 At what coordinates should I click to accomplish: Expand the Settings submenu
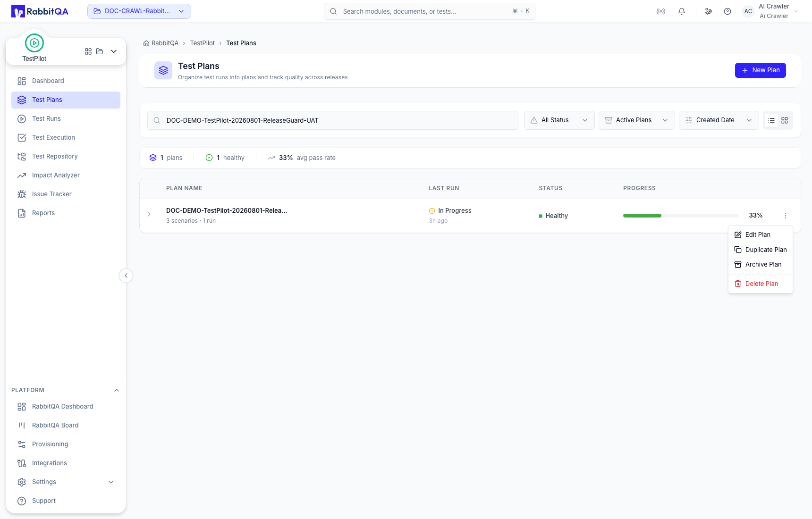pyautogui.click(x=66, y=482)
